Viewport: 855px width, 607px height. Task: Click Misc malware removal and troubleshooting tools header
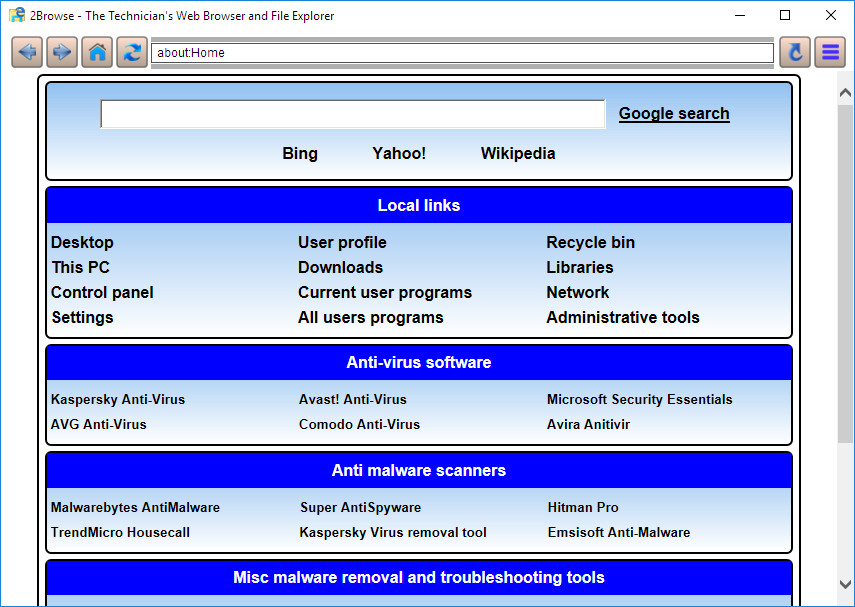point(419,578)
